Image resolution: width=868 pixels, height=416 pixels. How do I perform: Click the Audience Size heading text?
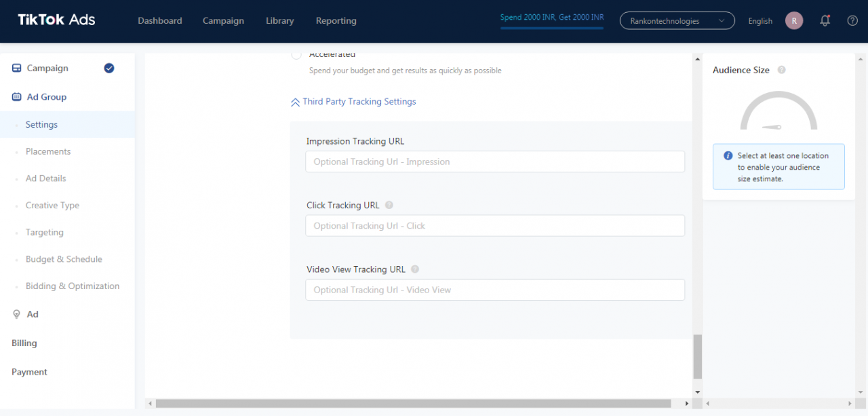741,70
